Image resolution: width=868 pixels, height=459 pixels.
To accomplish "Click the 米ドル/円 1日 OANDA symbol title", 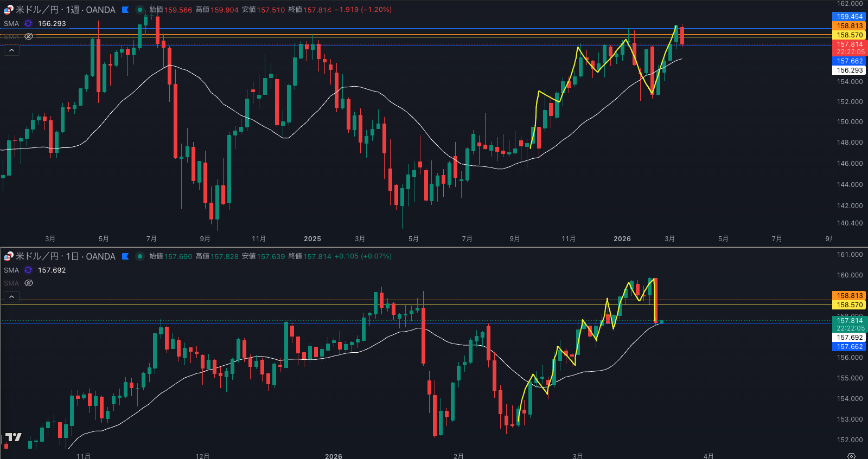I will click(x=65, y=256).
